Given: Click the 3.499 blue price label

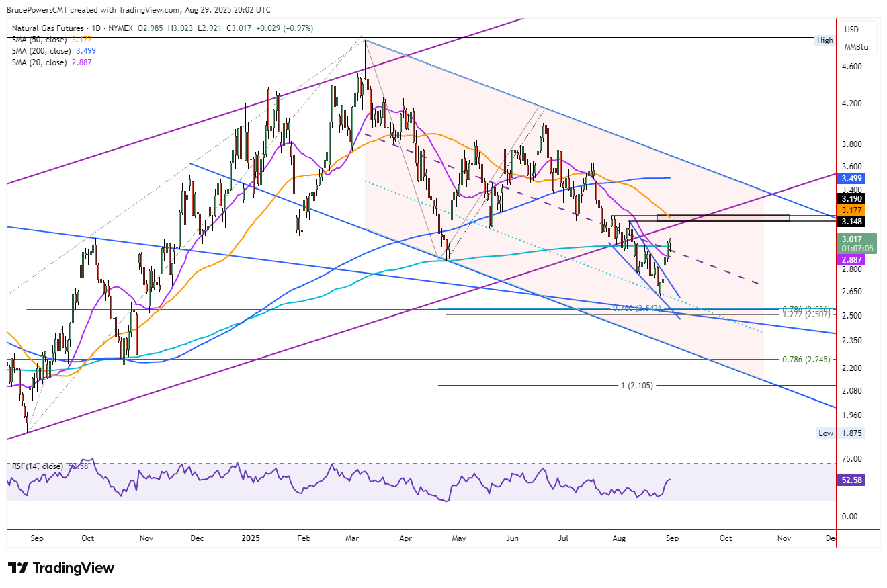Looking at the screenshot, I should pos(852,178).
